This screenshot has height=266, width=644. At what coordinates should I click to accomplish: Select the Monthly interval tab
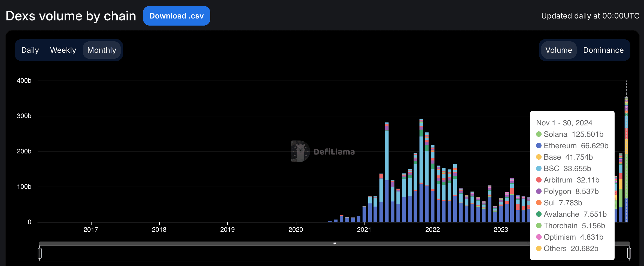tap(102, 50)
